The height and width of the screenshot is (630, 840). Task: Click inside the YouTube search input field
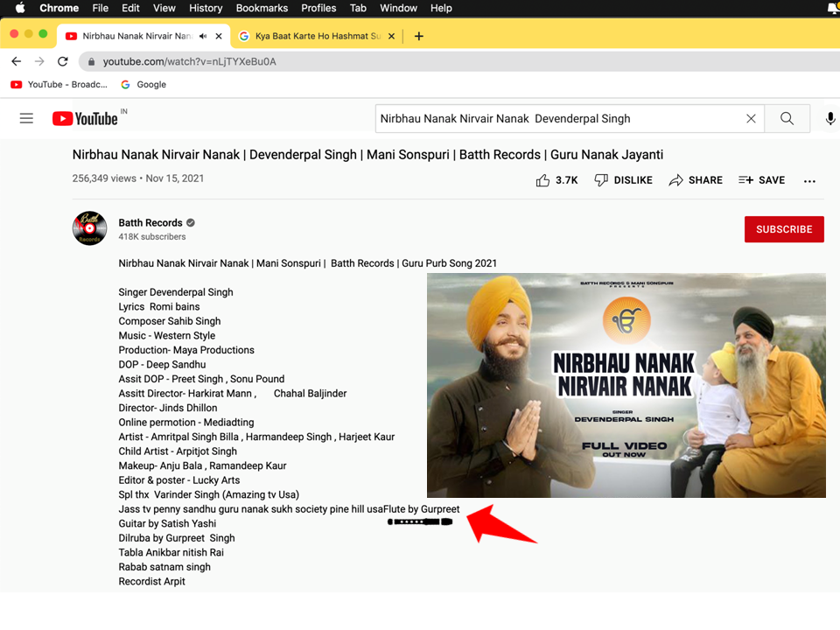click(x=560, y=118)
